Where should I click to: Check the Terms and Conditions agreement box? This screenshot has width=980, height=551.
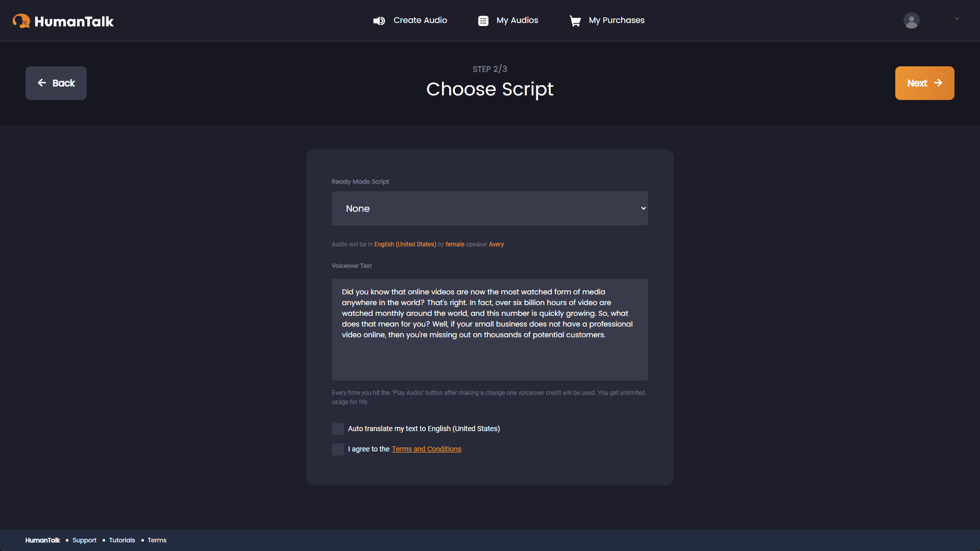[x=337, y=449]
